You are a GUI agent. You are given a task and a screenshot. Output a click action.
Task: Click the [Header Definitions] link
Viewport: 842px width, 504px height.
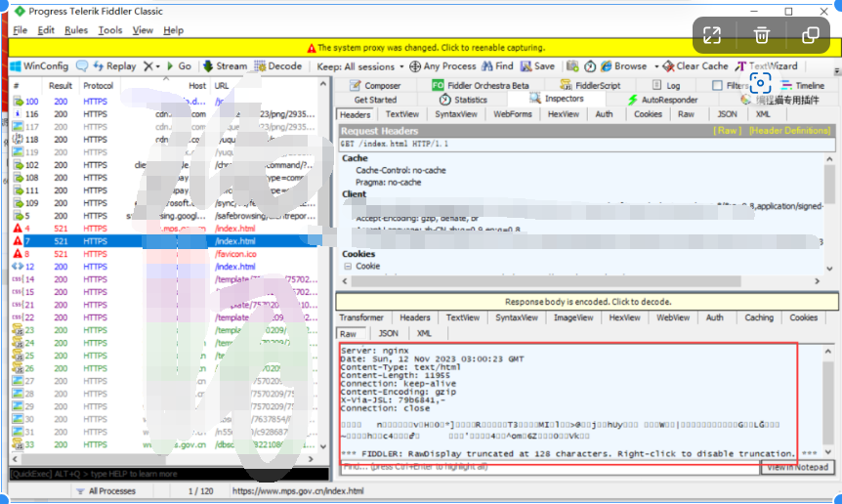(789, 131)
